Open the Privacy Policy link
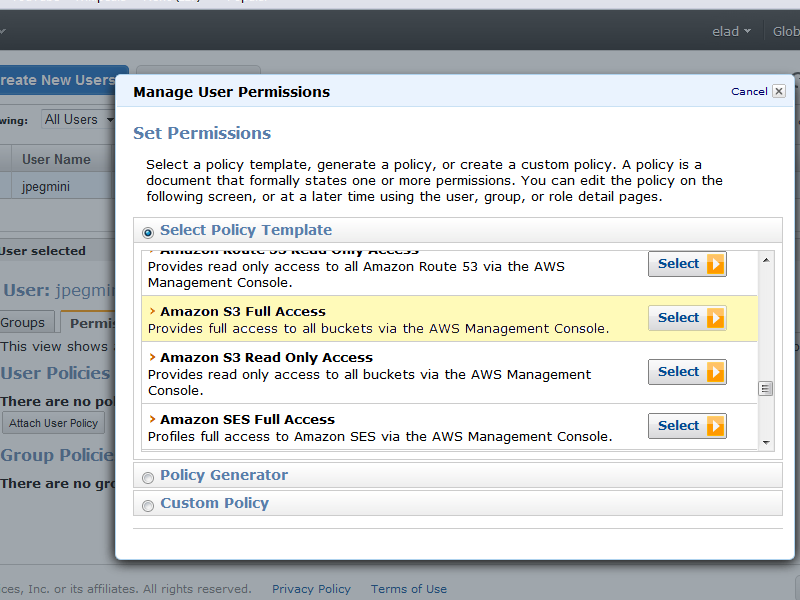 click(x=311, y=589)
